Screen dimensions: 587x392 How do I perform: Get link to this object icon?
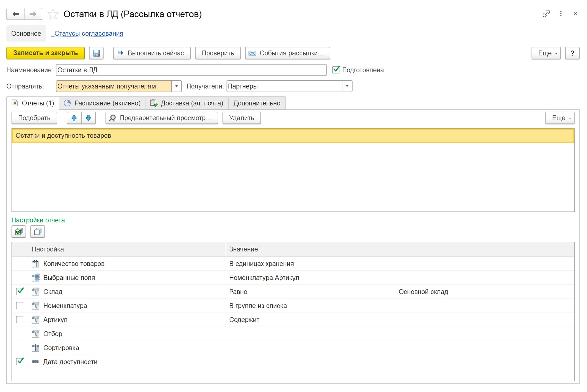click(x=546, y=13)
